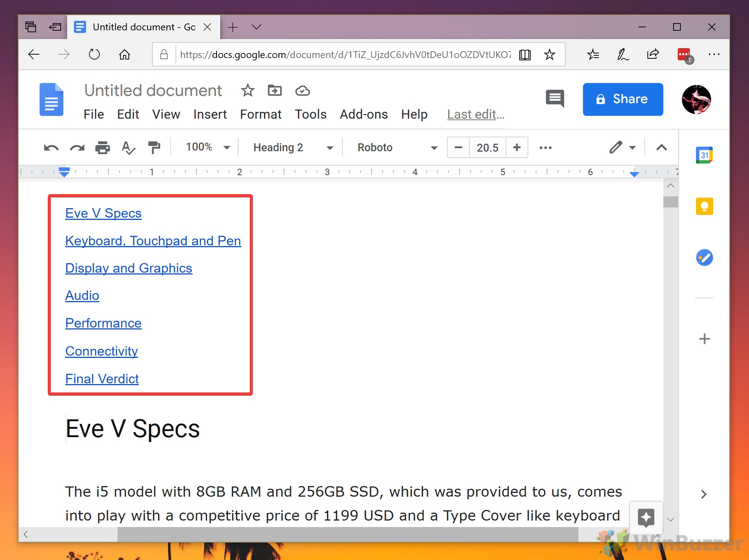Move the document to a folder

point(274,91)
